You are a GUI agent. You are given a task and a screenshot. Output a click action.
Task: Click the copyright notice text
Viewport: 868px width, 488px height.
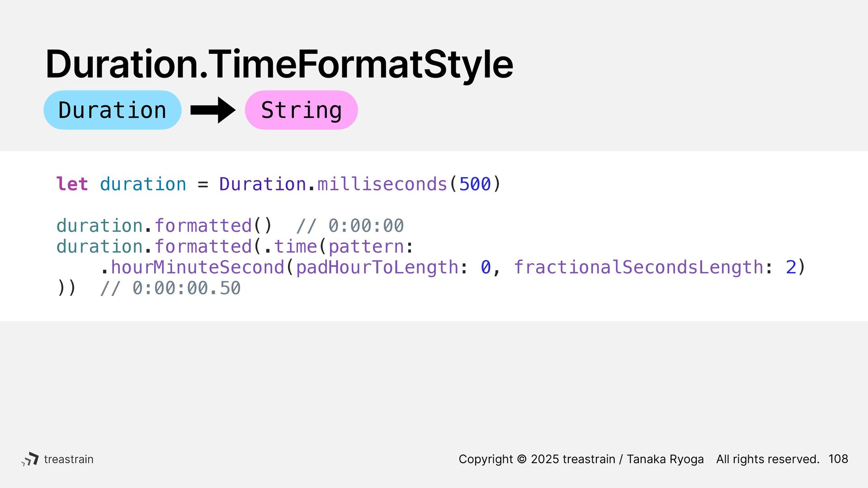point(581,459)
